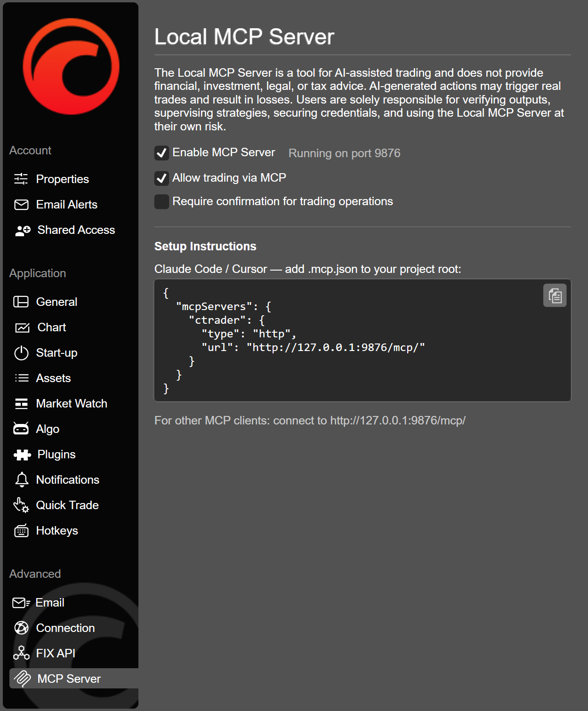Click the Plugins puzzle icon
Screen dimensions: 588x711
tap(22, 455)
